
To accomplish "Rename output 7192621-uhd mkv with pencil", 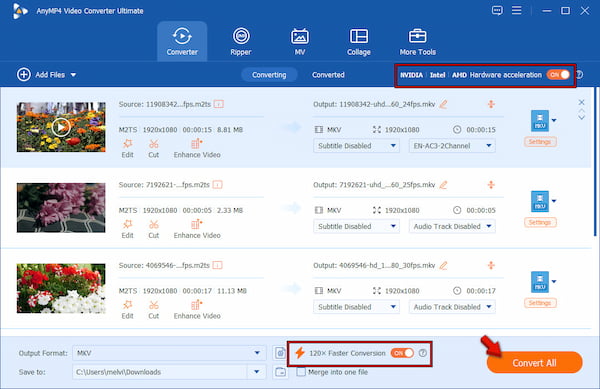I will coord(443,185).
